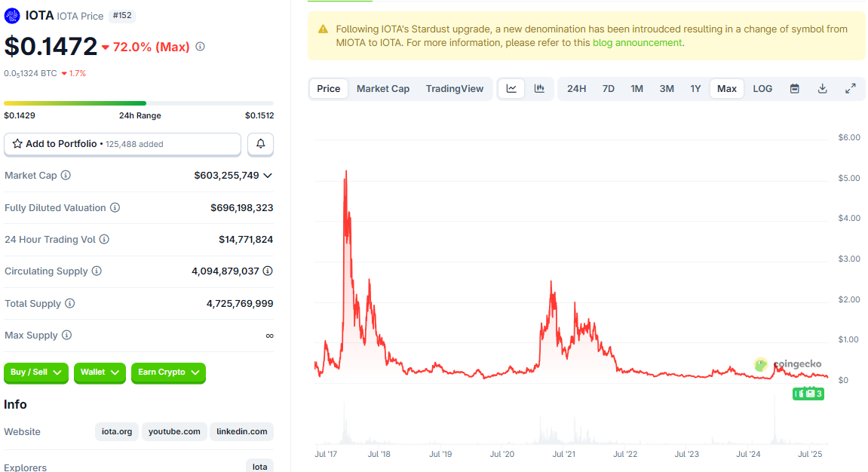Click Add to Portfolio button

point(122,144)
